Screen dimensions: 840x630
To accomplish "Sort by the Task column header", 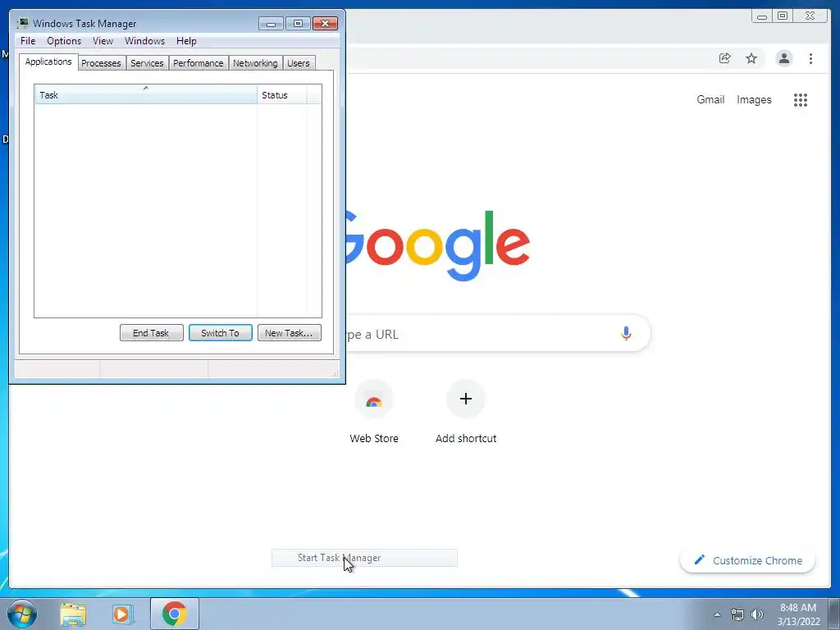I will (x=146, y=95).
